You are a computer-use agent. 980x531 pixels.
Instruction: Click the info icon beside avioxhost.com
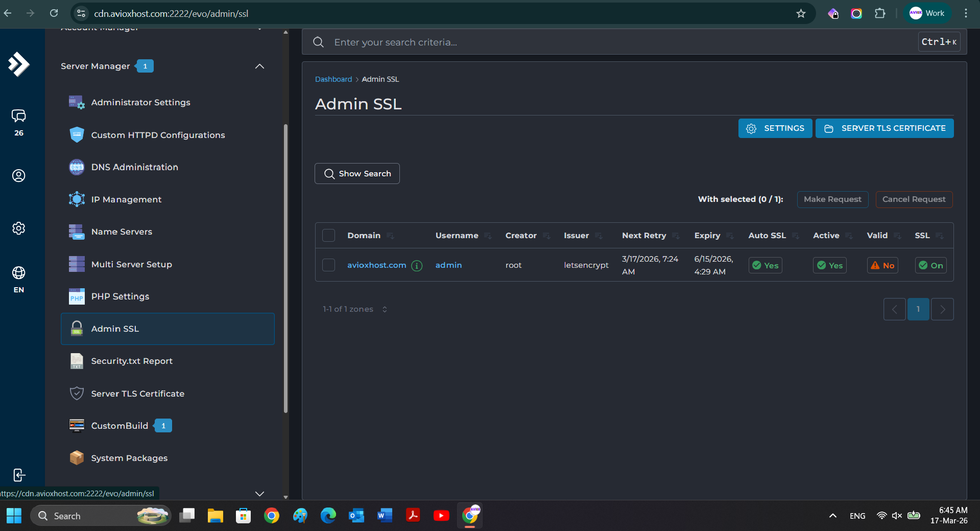tap(417, 266)
